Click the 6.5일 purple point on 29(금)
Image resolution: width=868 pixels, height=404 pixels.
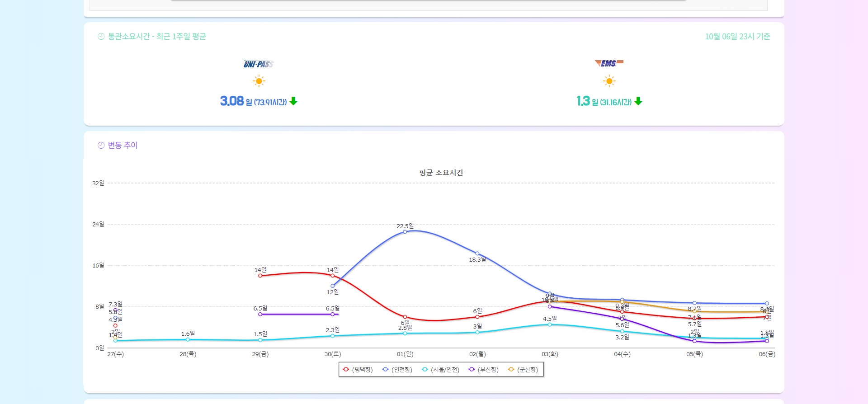coord(260,314)
